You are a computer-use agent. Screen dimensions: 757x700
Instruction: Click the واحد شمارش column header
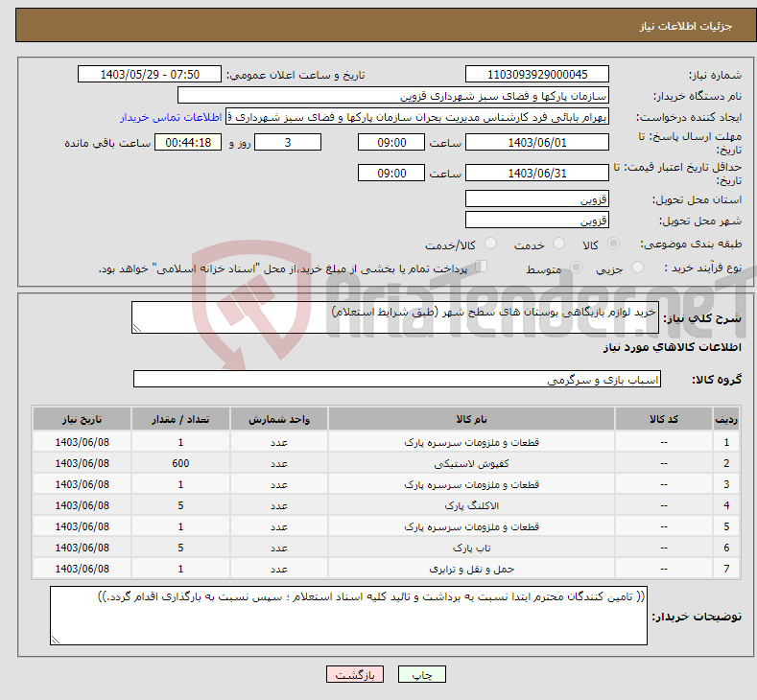(279, 419)
